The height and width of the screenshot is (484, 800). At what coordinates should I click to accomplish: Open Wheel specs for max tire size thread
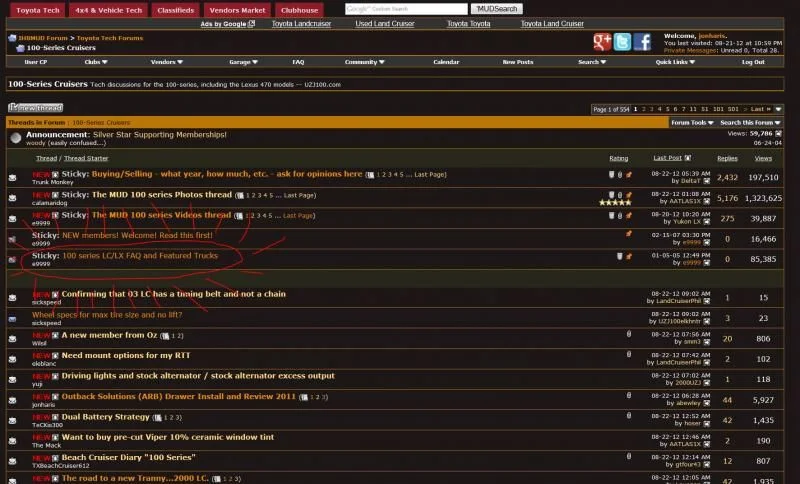click(x=107, y=315)
